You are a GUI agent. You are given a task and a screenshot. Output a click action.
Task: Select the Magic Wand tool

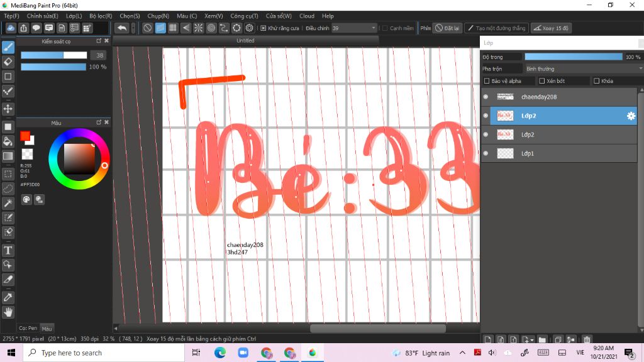click(8, 203)
